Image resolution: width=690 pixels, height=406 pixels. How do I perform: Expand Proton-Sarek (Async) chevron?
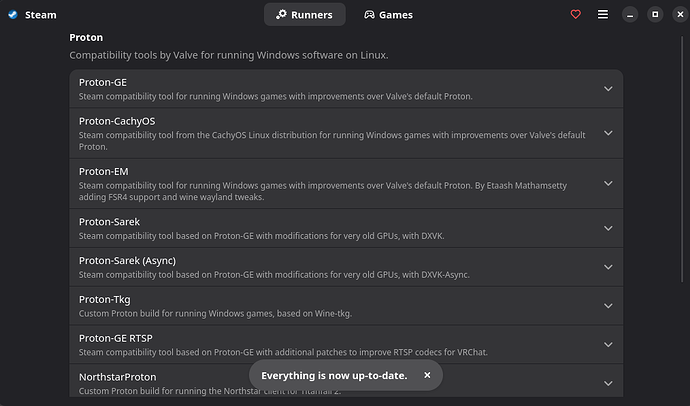click(x=608, y=267)
